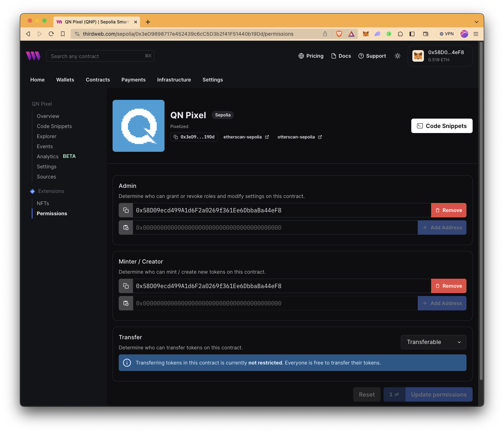Select Overview in the sidebar
The width and height of the screenshot is (504, 433).
click(48, 116)
